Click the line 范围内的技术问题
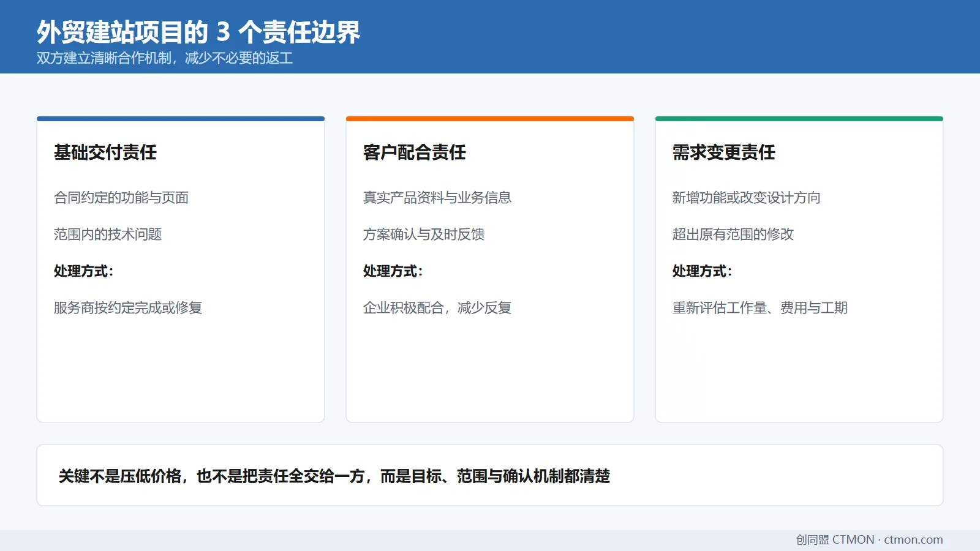The image size is (980, 551). 108,234
